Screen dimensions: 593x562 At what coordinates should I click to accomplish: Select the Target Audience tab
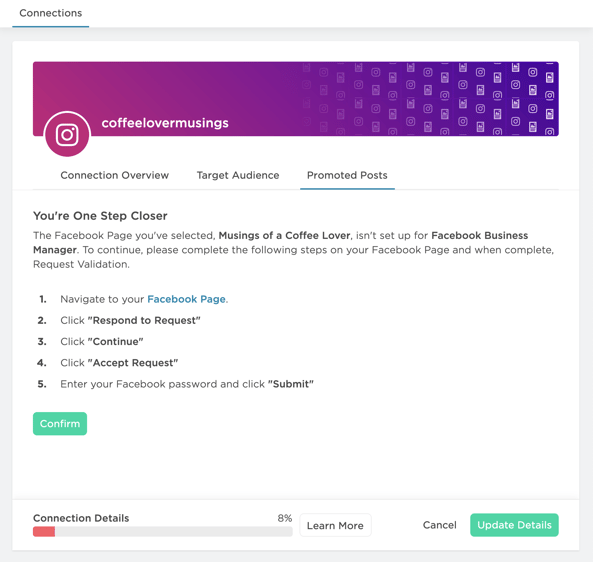238,175
